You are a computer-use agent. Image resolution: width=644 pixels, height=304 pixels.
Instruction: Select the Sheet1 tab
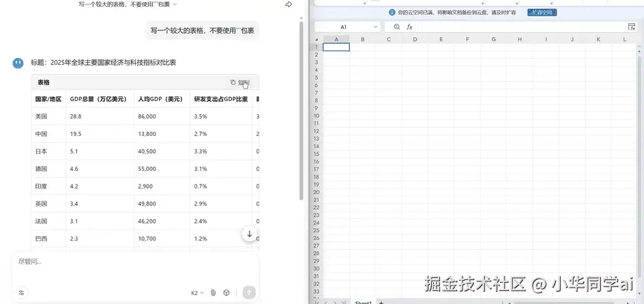click(363, 303)
